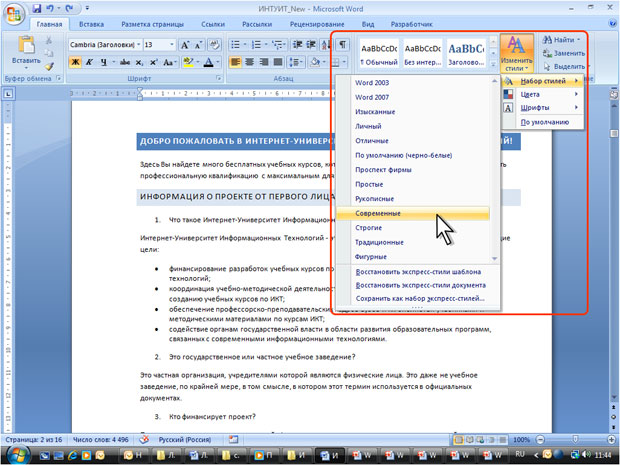Clear formatting with the eraser icon
The height and width of the screenshot is (465, 620).
pos(214,45)
